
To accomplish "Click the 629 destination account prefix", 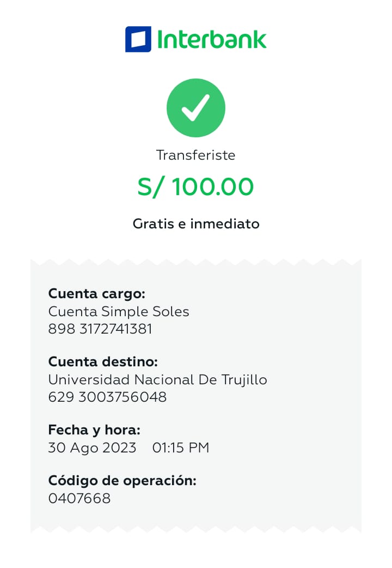I will coord(60,397).
